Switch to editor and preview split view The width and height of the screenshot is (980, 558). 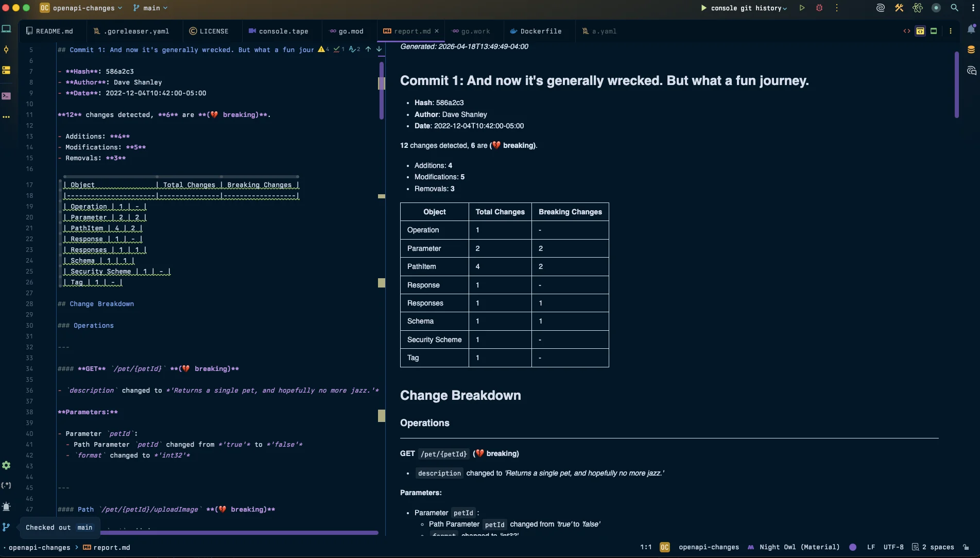[920, 31]
